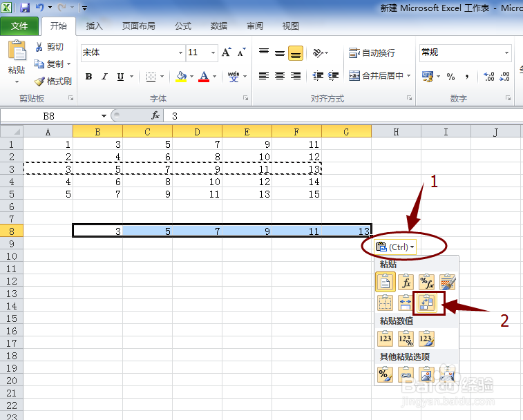Expand the Paste button dropdown arrow
The height and width of the screenshot is (420, 523).
tap(17, 82)
